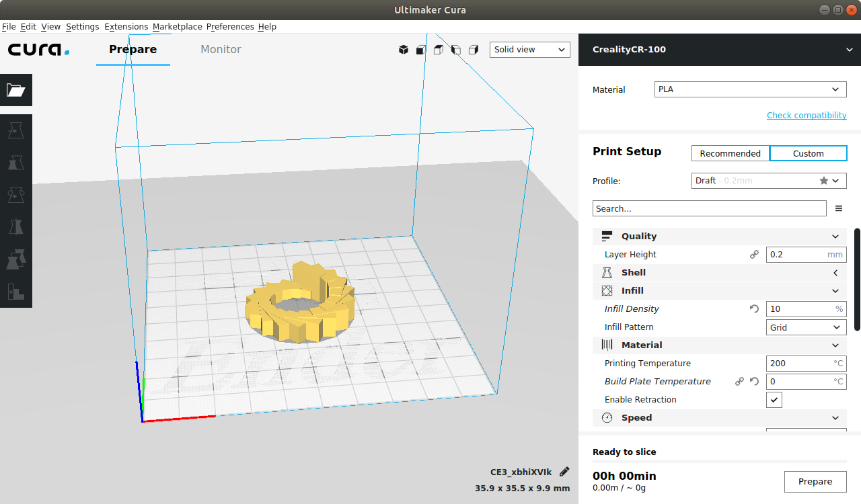Reset Infill Density with the revert arrow
The width and height of the screenshot is (861, 504).
754,309
